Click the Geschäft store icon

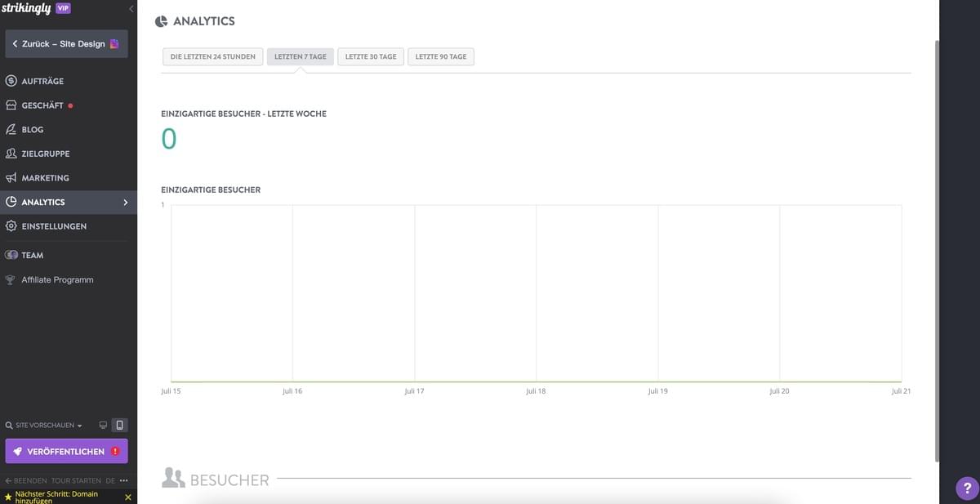click(11, 105)
